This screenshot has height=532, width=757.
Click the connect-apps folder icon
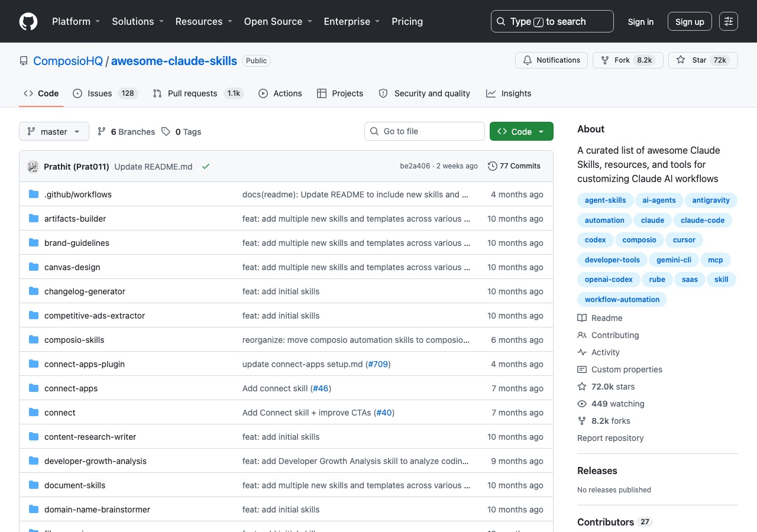click(34, 388)
